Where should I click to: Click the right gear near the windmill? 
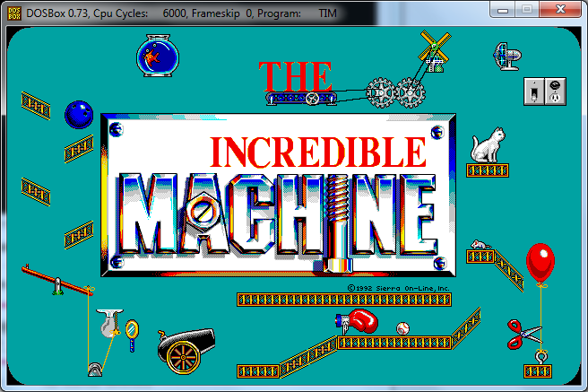tap(411, 92)
